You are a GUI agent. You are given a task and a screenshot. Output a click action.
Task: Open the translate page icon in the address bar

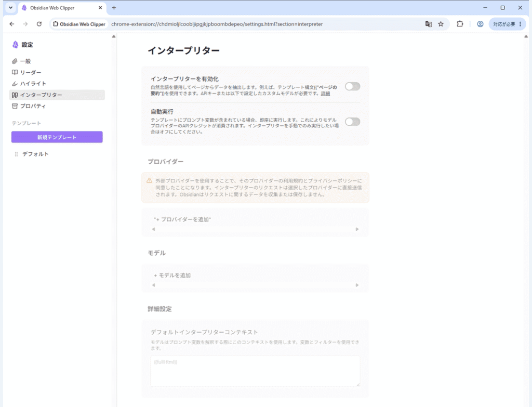pos(429,24)
